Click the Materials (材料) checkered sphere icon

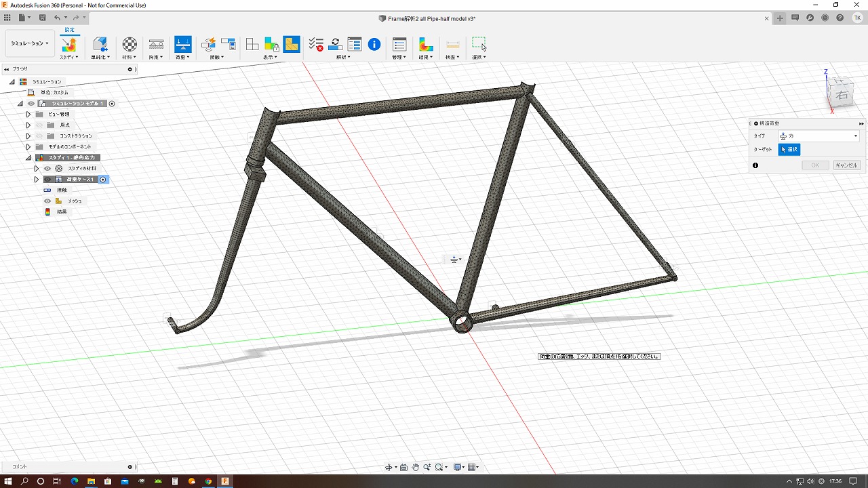click(x=129, y=45)
